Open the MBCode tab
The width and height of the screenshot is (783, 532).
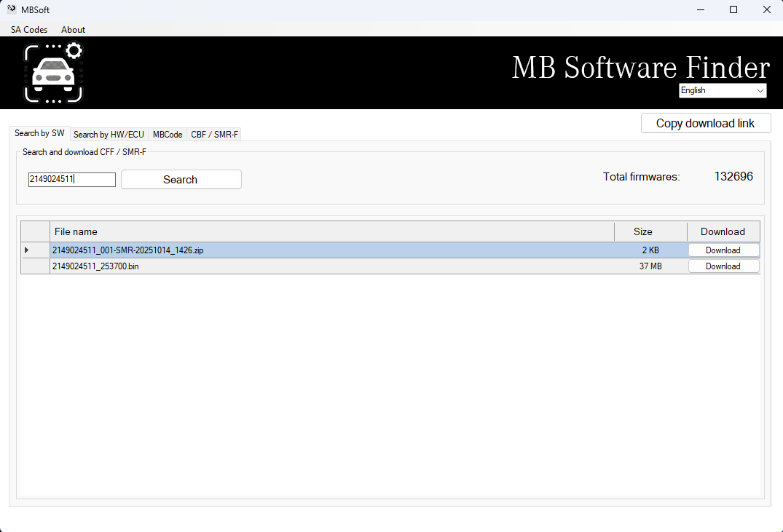pos(167,134)
